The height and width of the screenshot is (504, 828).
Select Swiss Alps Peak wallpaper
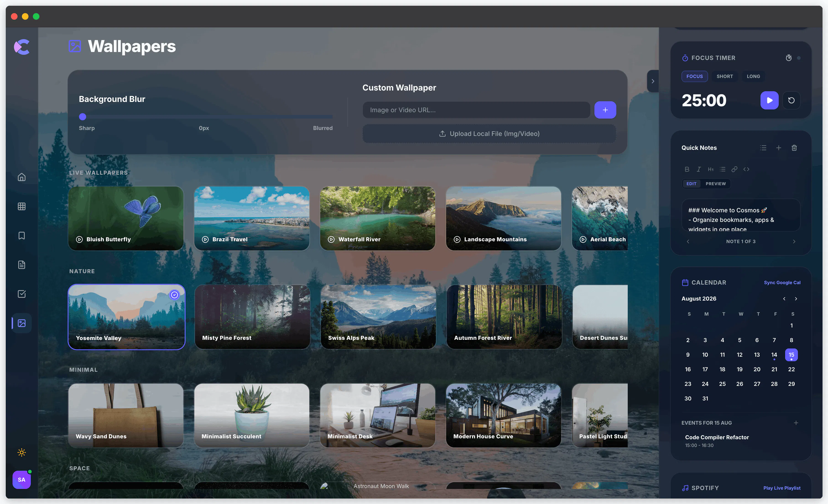pyautogui.click(x=378, y=317)
